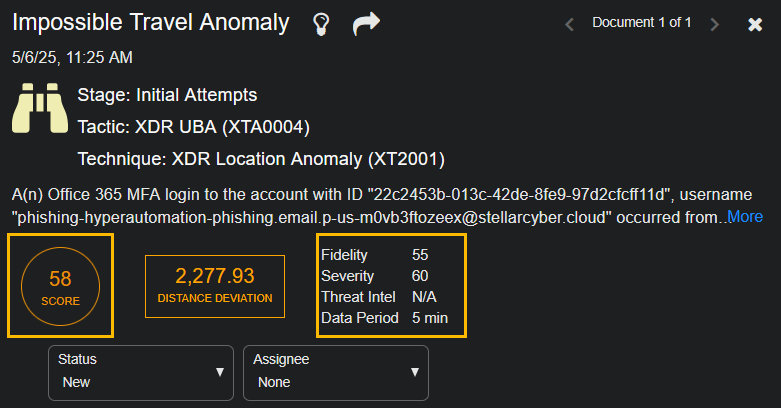The width and height of the screenshot is (781, 408).
Task: Expand description with More link
Action: click(x=745, y=217)
